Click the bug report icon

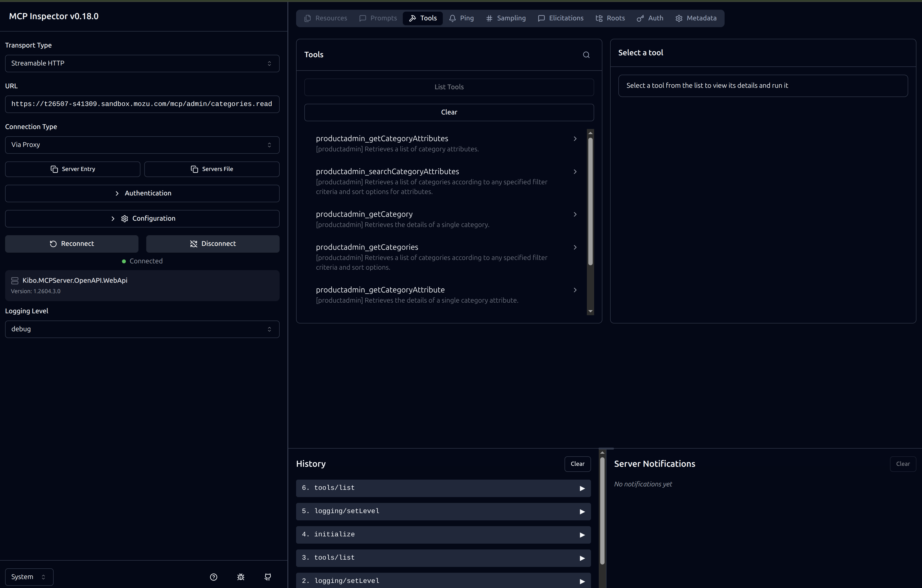pos(241,577)
